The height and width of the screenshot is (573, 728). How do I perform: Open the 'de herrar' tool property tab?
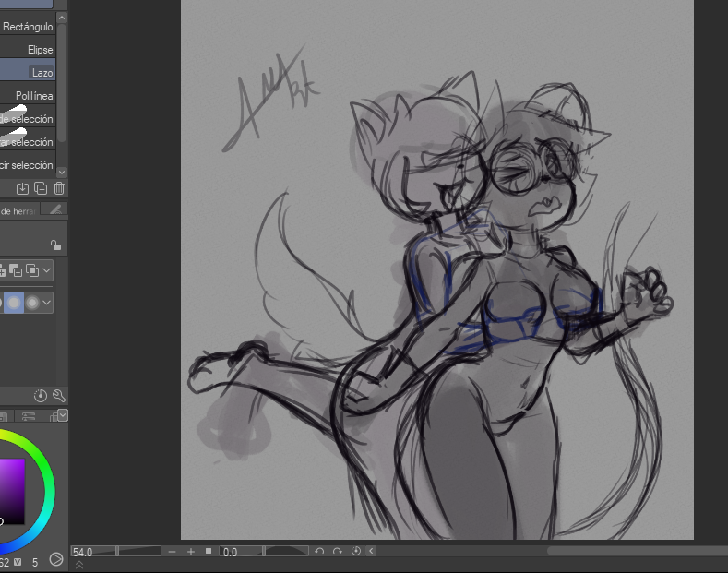pyautogui.click(x=18, y=210)
